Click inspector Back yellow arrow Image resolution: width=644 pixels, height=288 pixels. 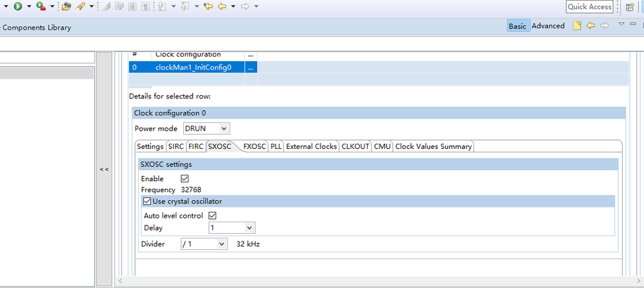pyautogui.click(x=590, y=25)
